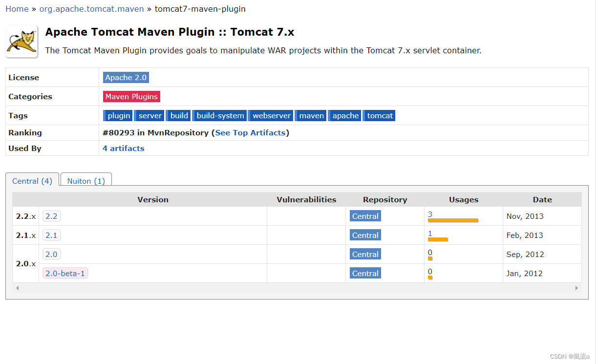Click the Date column header
597x364 pixels.
pyautogui.click(x=542, y=199)
